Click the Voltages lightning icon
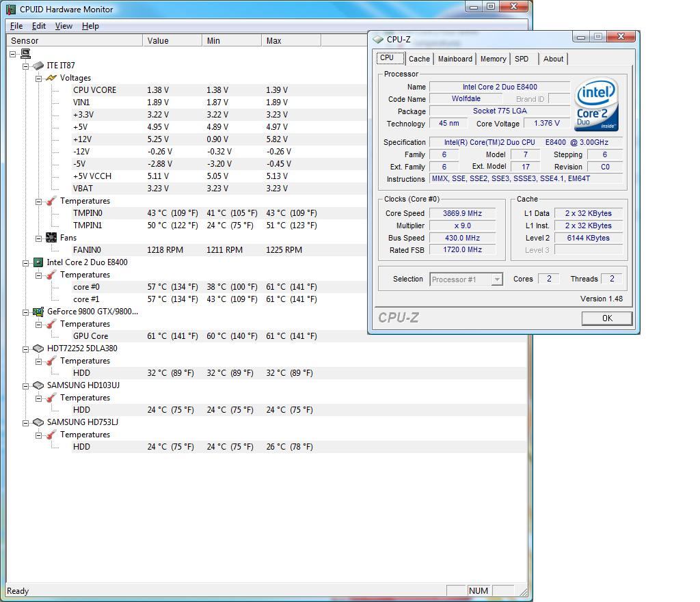 tap(51, 78)
